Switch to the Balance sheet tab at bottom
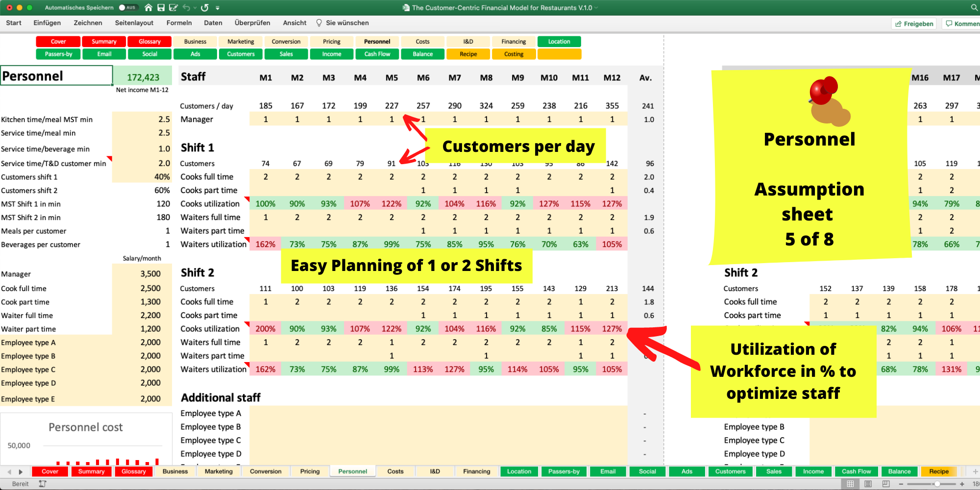Screen dimensions: 980x490 900,471
